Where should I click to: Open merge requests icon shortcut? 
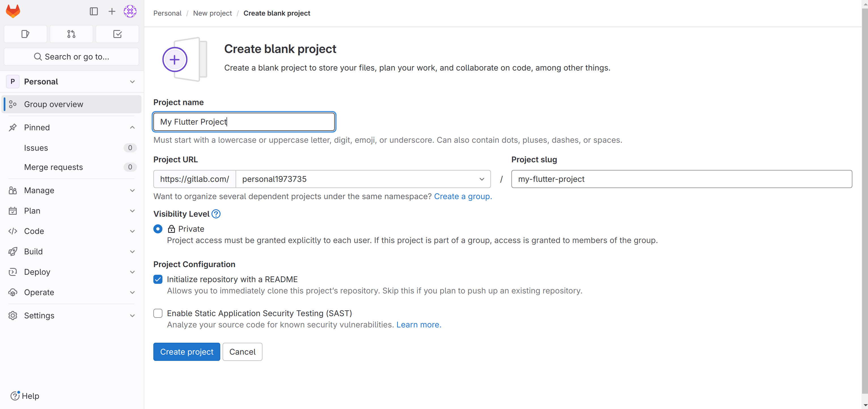pyautogui.click(x=71, y=34)
